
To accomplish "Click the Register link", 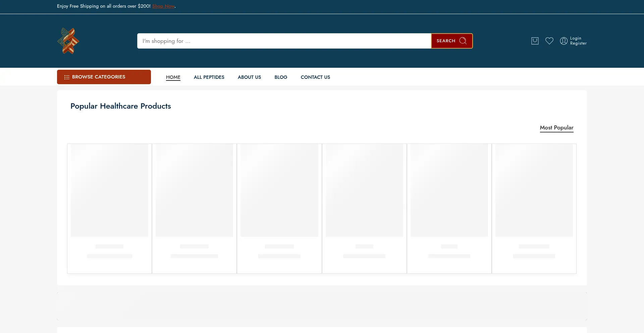I will [x=578, y=43].
